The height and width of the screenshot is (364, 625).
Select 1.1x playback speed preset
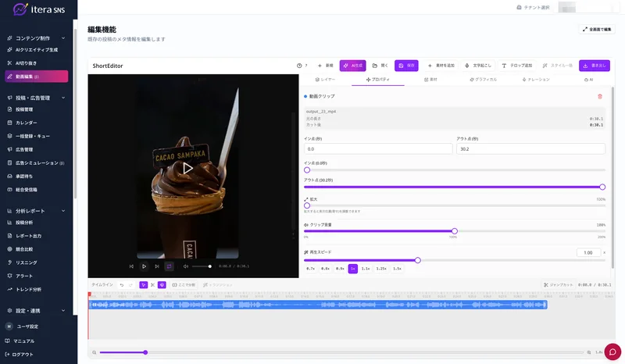(366, 269)
